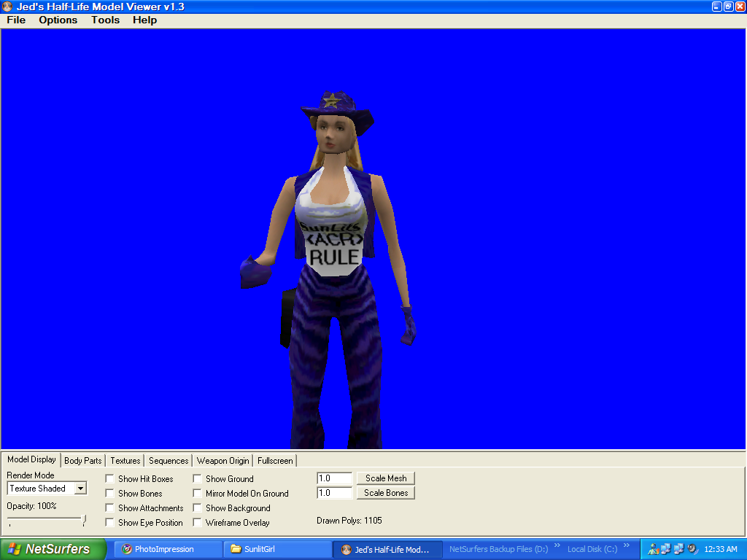747x560 pixels.
Task: Minimize the Model Viewer window
Action: pyautogui.click(x=716, y=7)
